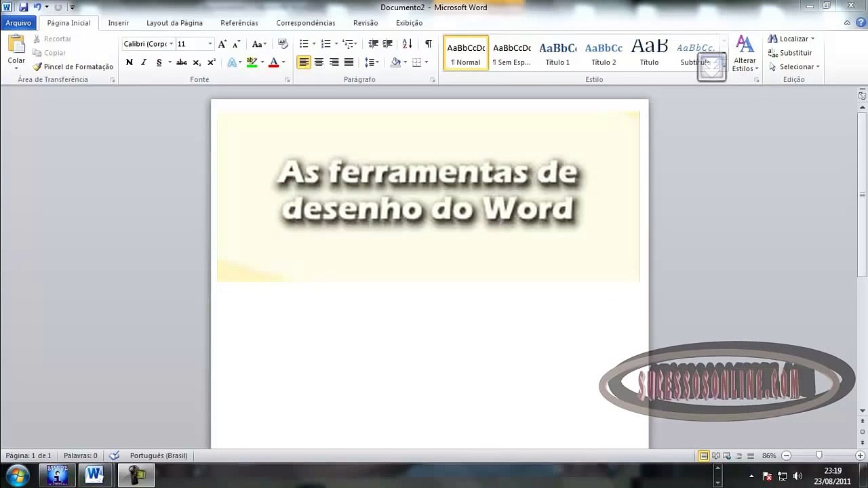Click the Save icon in quick access toolbar
Image resolution: width=868 pixels, height=488 pixels.
(24, 7)
